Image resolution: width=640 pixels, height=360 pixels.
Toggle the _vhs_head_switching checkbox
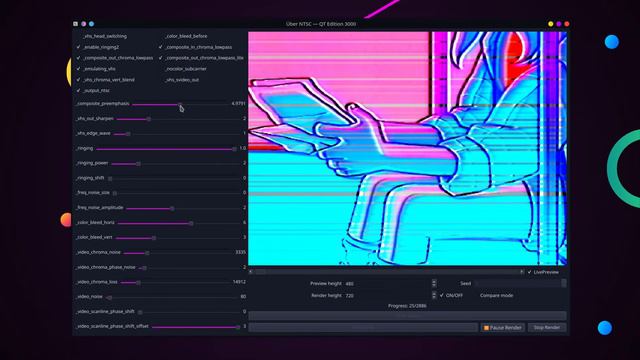pyautogui.click(x=102, y=36)
